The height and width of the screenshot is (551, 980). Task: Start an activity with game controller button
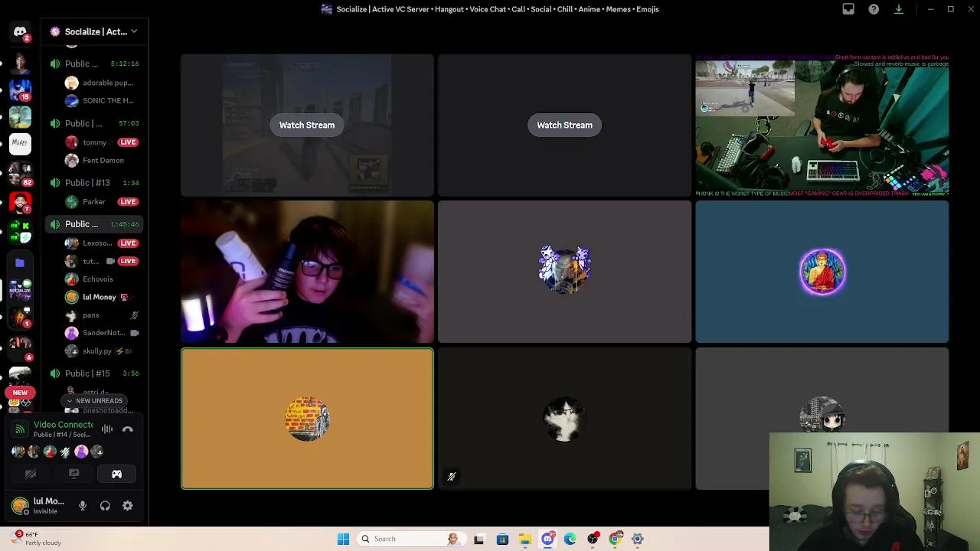[116, 474]
